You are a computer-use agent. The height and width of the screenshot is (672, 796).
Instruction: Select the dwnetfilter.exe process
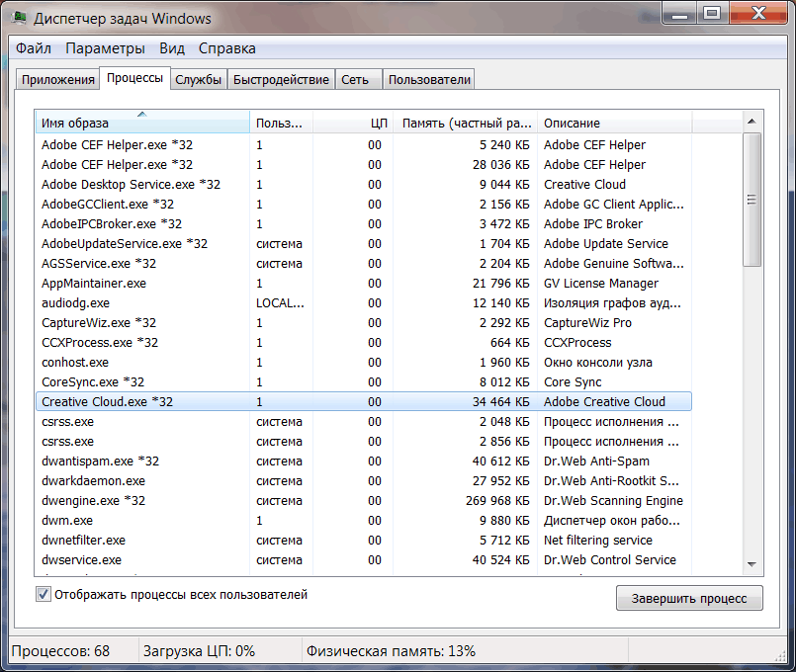point(364,541)
